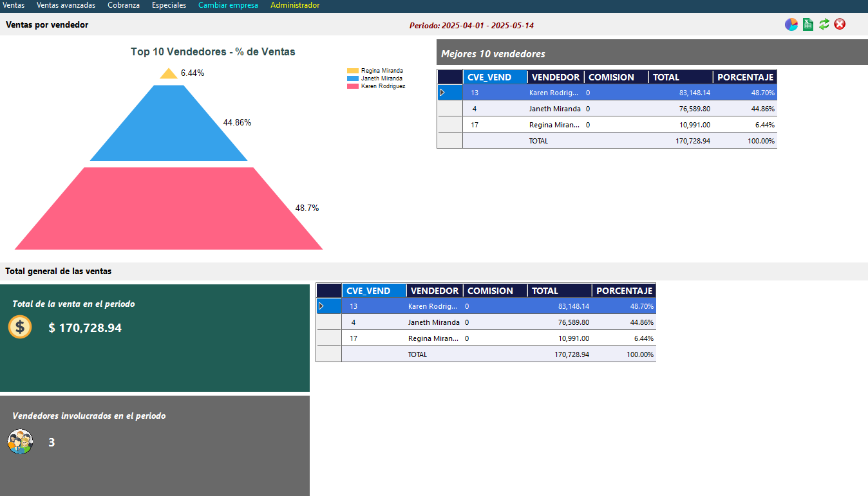Image resolution: width=868 pixels, height=496 pixels.
Task: Click row arrow indicator in upper table
Action: click(442, 93)
